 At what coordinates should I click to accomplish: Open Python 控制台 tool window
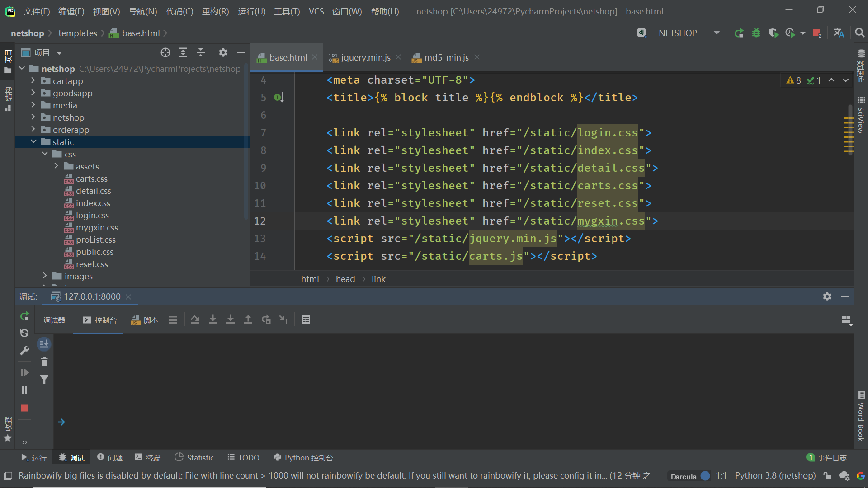[303, 458]
